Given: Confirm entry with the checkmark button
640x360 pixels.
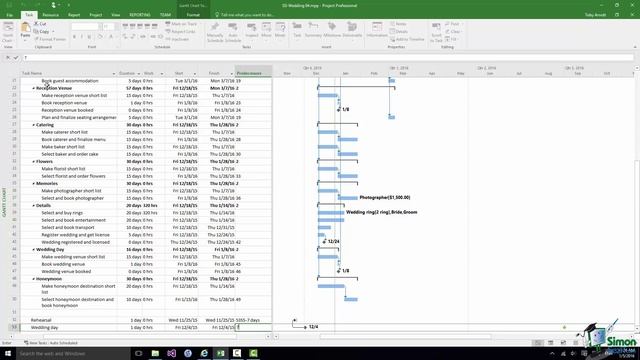Looking at the screenshot, I should (16, 58).
